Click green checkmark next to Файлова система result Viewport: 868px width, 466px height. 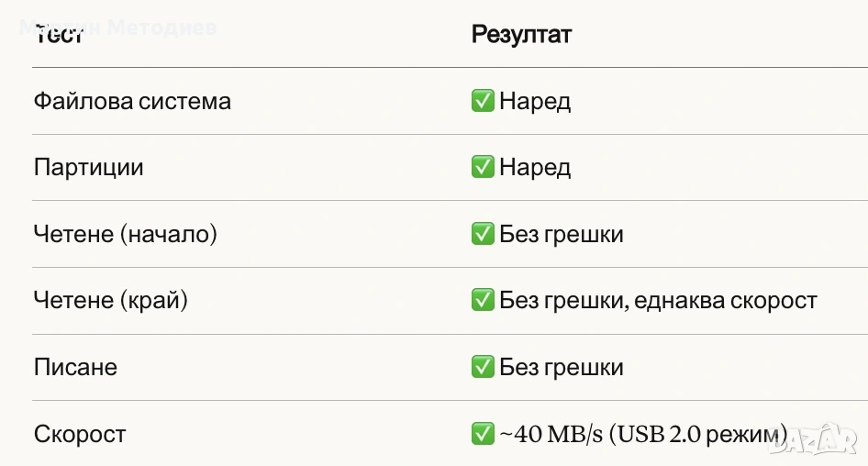pos(482,101)
